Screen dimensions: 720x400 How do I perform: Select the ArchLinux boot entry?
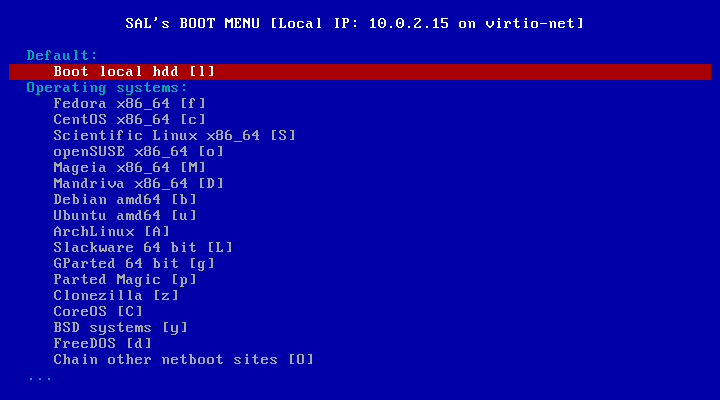[112, 231]
